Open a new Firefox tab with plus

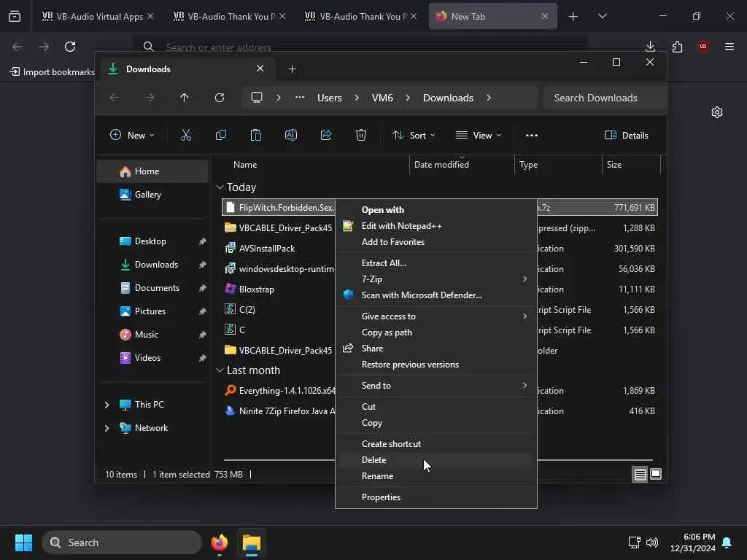tap(573, 17)
